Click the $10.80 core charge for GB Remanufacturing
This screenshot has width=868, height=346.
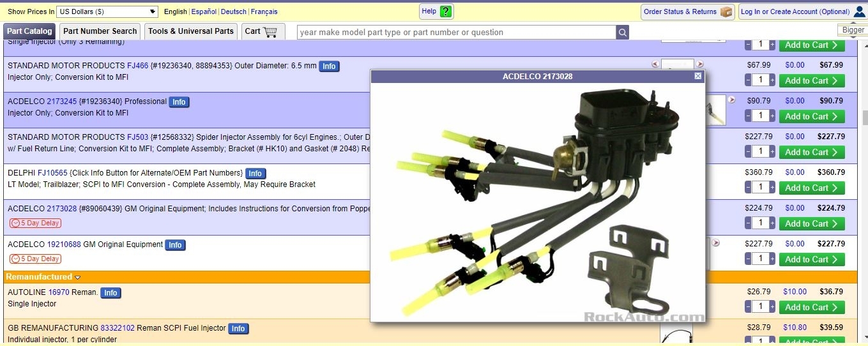795,327
